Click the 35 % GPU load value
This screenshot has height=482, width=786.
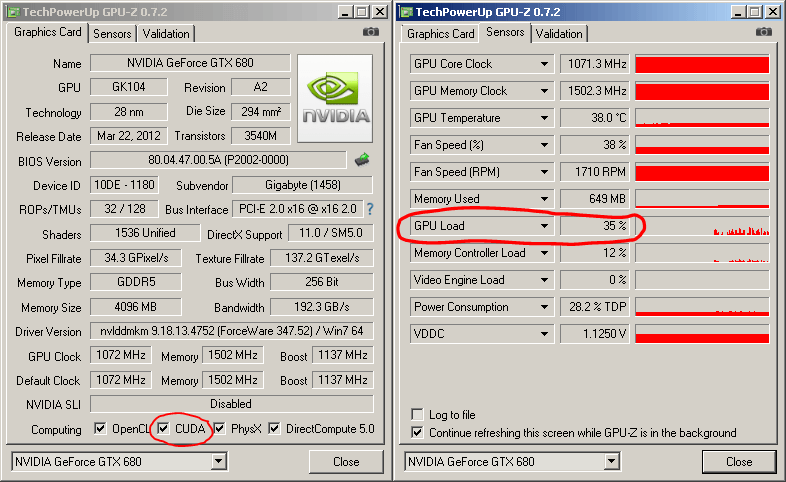595,226
